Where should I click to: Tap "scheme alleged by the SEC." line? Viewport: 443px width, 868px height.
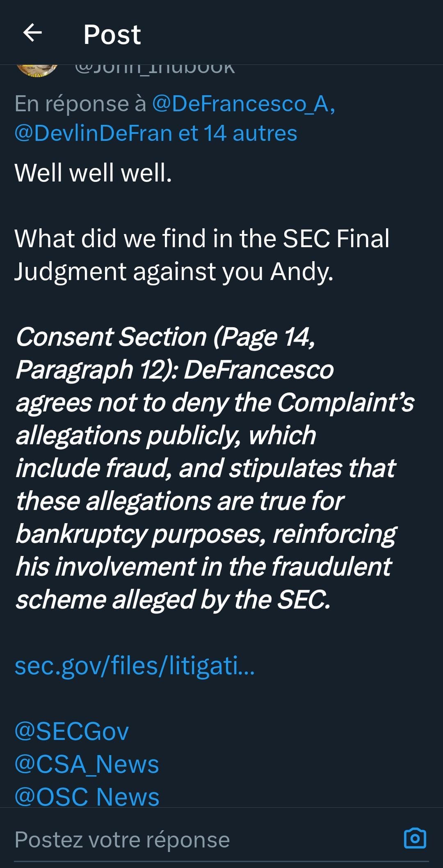tap(173, 600)
